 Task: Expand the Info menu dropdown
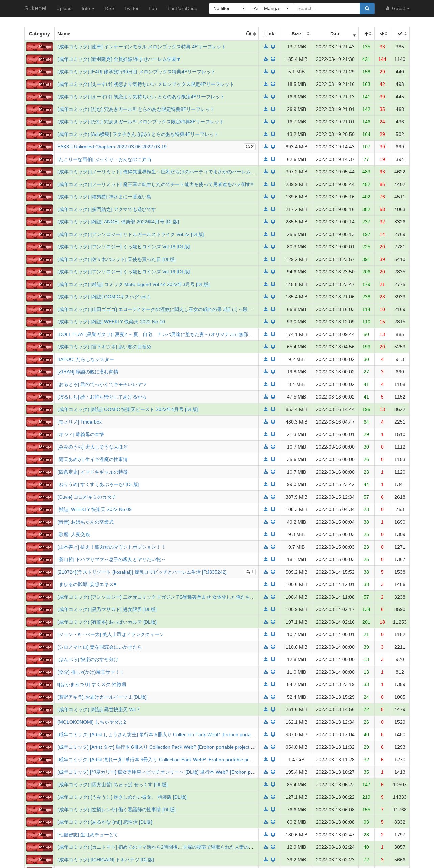click(x=88, y=8)
